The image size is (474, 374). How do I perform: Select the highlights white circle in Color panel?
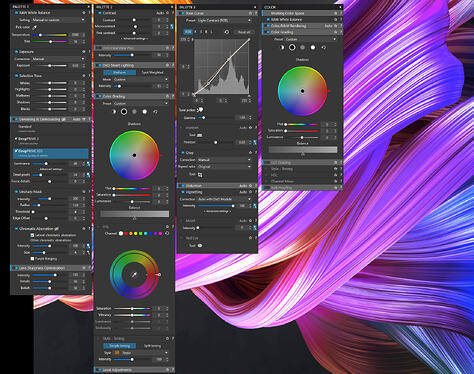click(x=313, y=47)
